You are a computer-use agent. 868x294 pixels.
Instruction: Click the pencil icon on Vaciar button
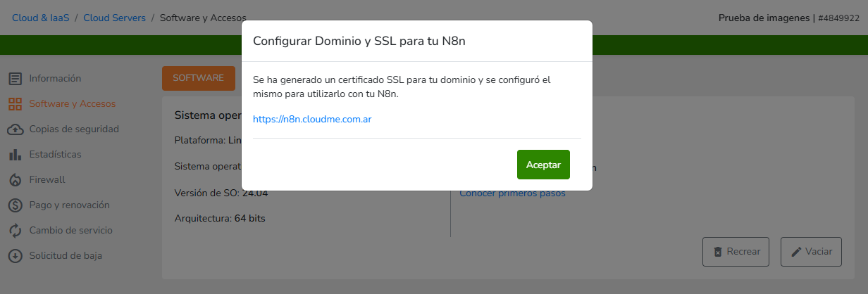tap(797, 252)
